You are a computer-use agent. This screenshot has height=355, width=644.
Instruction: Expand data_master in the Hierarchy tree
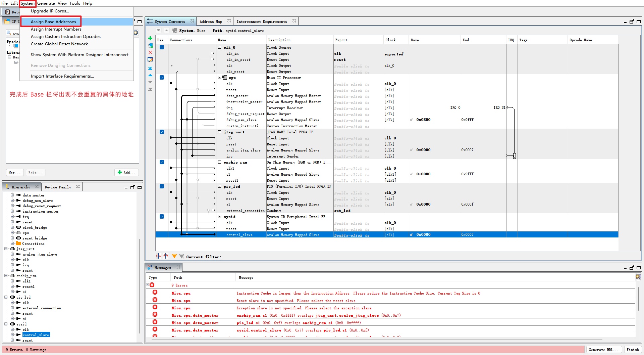point(12,195)
